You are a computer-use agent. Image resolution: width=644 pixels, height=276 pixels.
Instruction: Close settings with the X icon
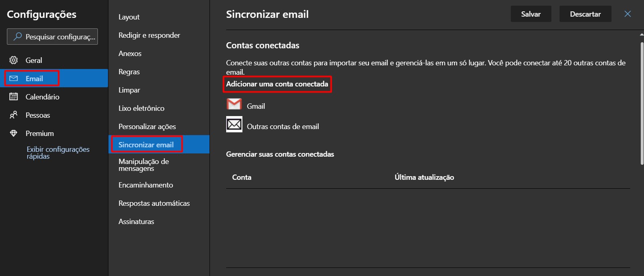[x=627, y=14]
